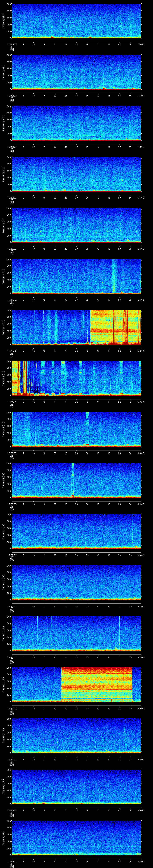Select the 19:35:00 time label
This screenshot has height=868, width=153.
(12, 351)
